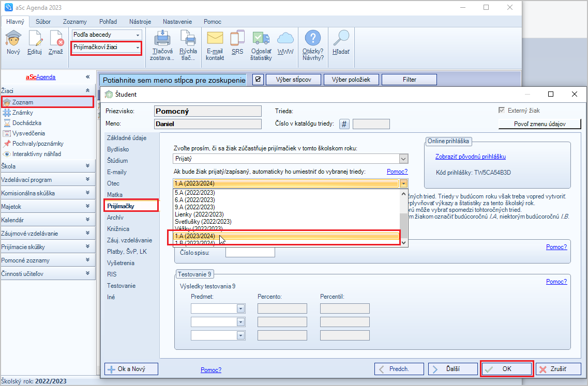
Task: Open the Prijímačkoví žiaci filter dropdown
Action: pos(107,47)
